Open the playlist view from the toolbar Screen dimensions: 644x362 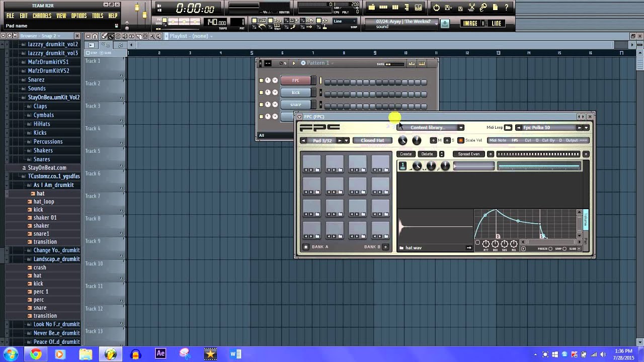point(372,8)
